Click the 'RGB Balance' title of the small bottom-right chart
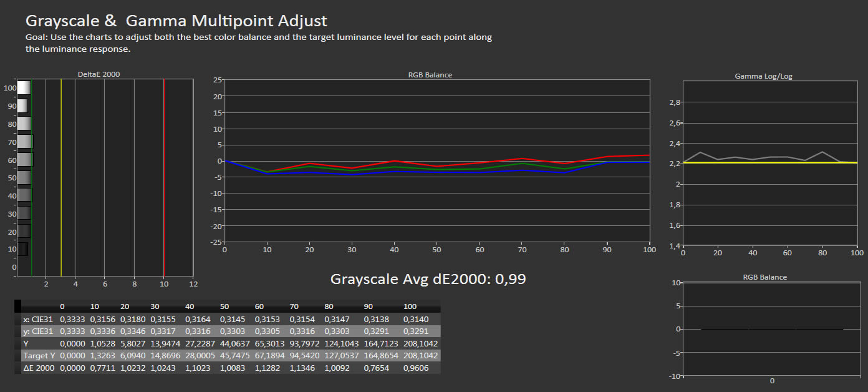This screenshot has width=868, height=392. 764,277
